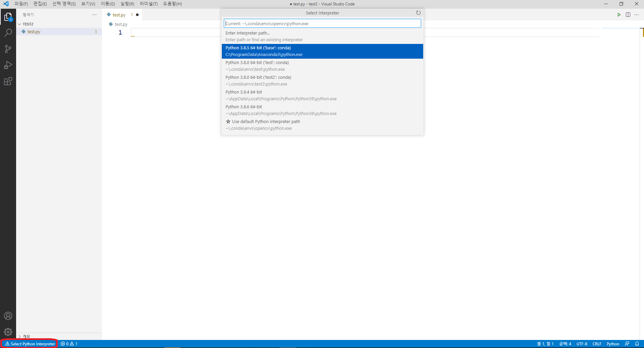Click the 탐색기 explorer panel title

28,15
